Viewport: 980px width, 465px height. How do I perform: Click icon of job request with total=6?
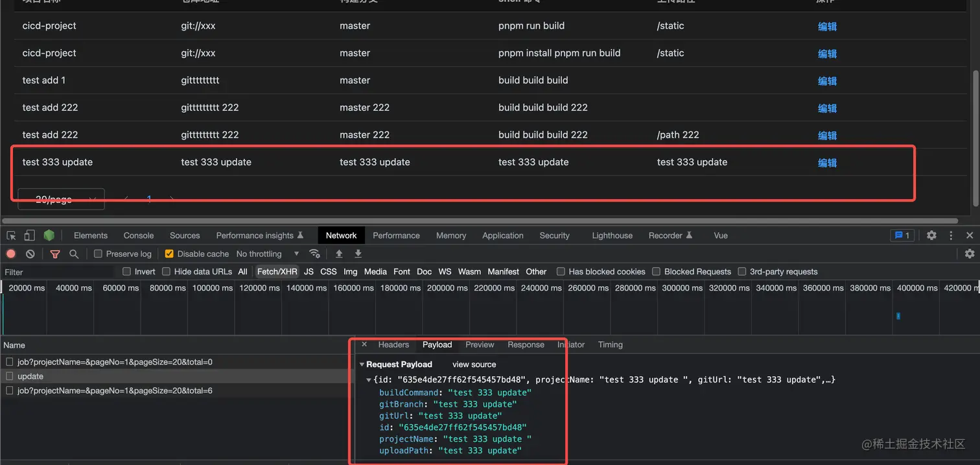point(10,390)
